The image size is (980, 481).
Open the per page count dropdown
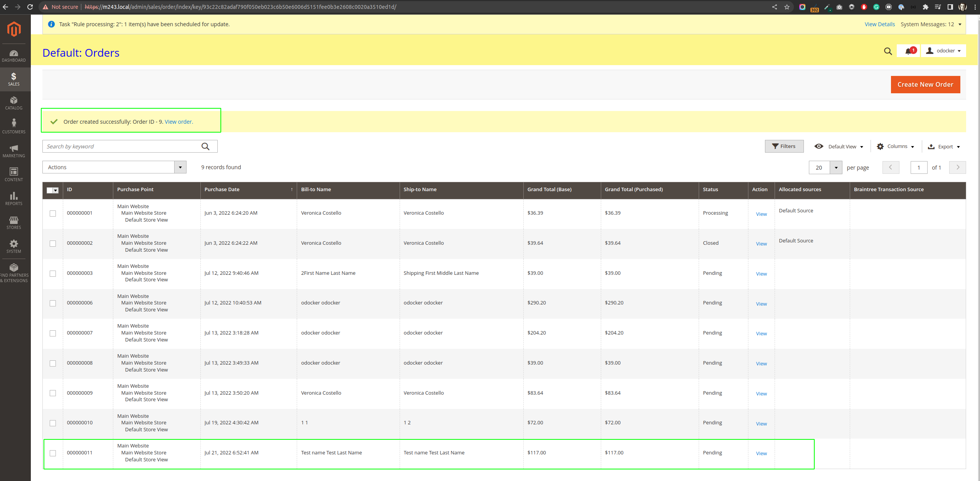pyautogui.click(x=836, y=168)
